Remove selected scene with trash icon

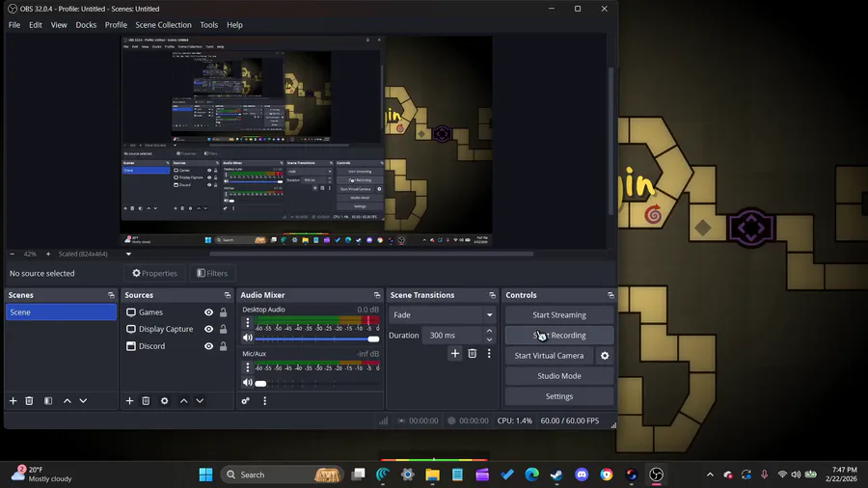coord(29,400)
